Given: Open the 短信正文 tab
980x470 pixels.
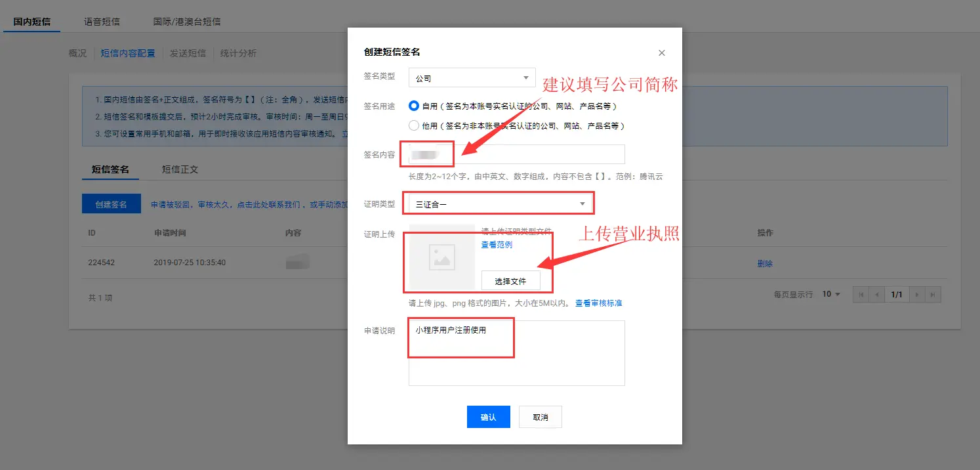Looking at the screenshot, I should click(x=180, y=169).
